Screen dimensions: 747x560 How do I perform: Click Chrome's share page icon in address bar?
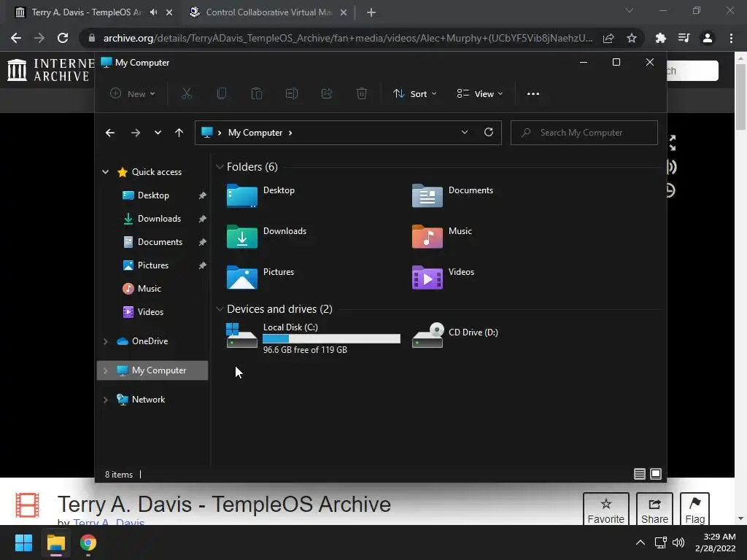pos(608,38)
